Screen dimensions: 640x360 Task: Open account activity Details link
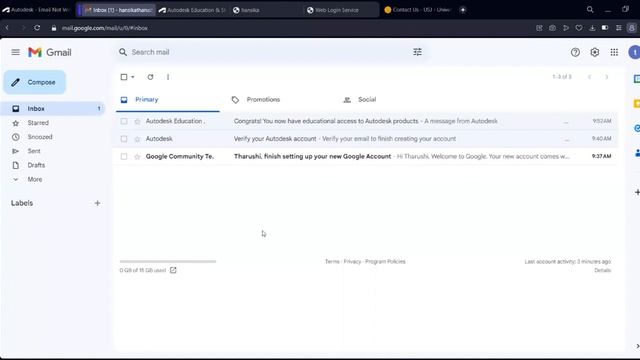[602, 270]
